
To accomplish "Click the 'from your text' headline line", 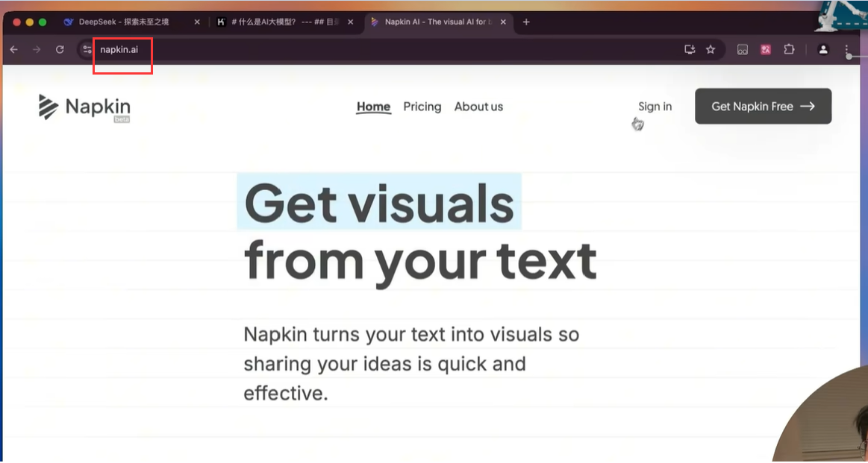I will (x=419, y=262).
